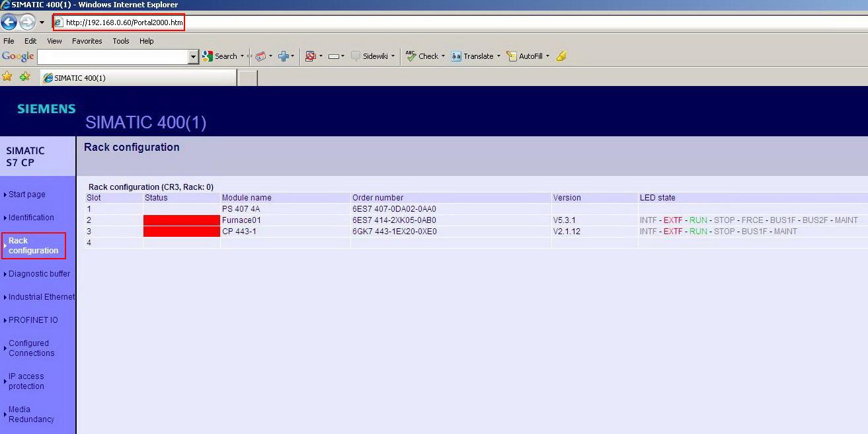Image resolution: width=868 pixels, height=434 pixels.
Task: Open the Favorites Center star icon
Action: click(7, 77)
